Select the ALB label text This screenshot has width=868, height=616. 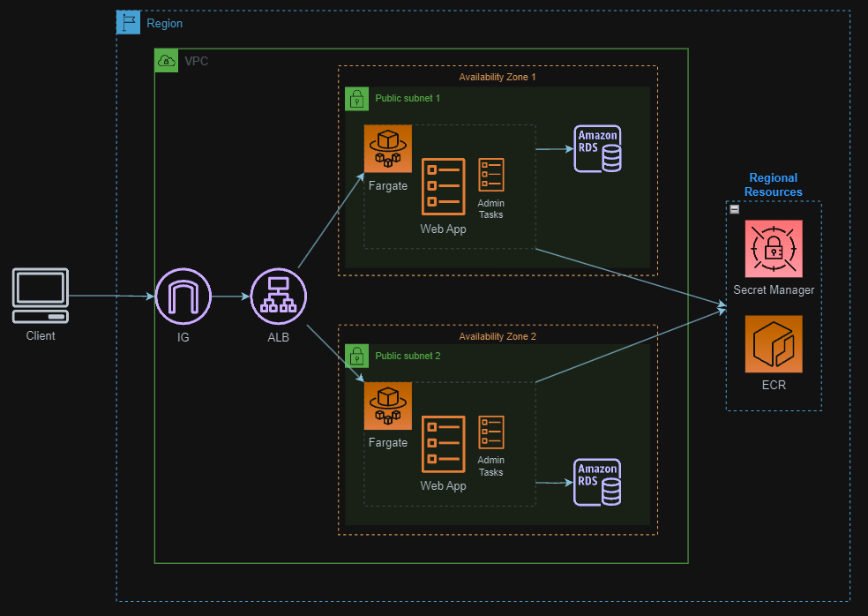(x=279, y=337)
